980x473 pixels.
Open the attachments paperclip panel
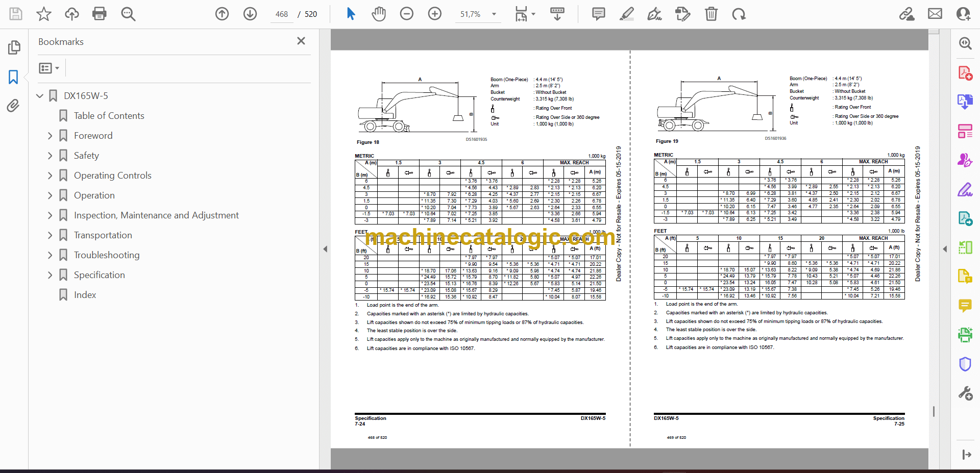pyautogui.click(x=14, y=106)
